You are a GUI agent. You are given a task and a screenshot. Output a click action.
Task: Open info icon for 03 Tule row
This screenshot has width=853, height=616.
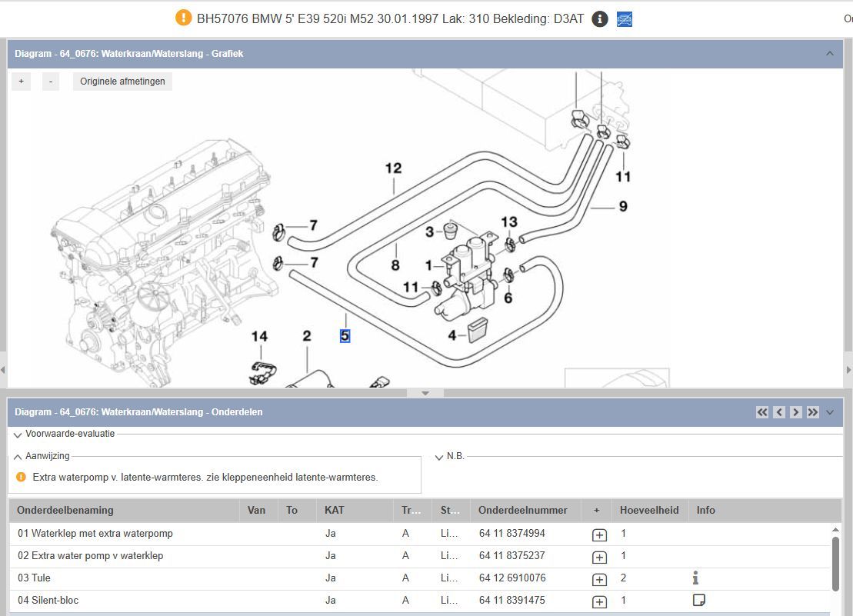coord(695,578)
